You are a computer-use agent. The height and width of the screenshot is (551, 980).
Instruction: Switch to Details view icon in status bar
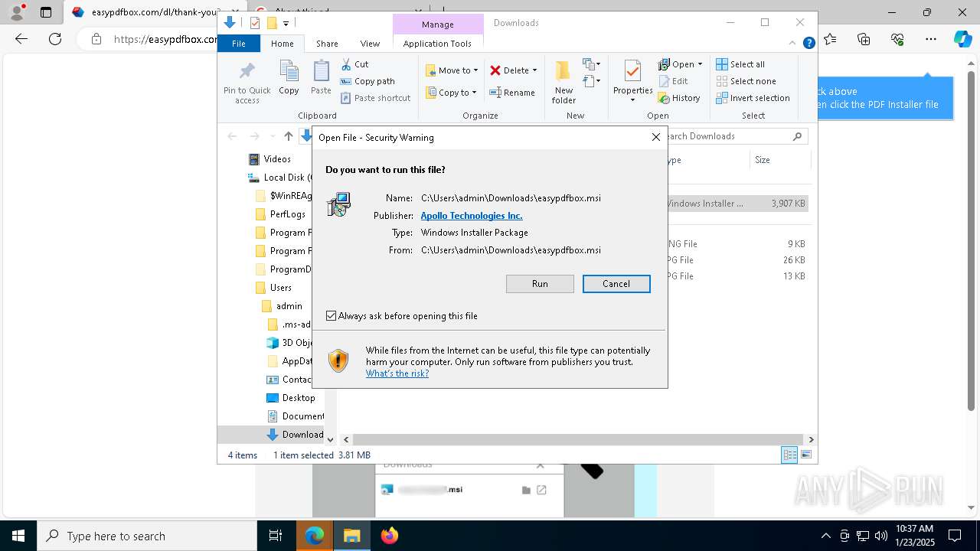pos(789,455)
